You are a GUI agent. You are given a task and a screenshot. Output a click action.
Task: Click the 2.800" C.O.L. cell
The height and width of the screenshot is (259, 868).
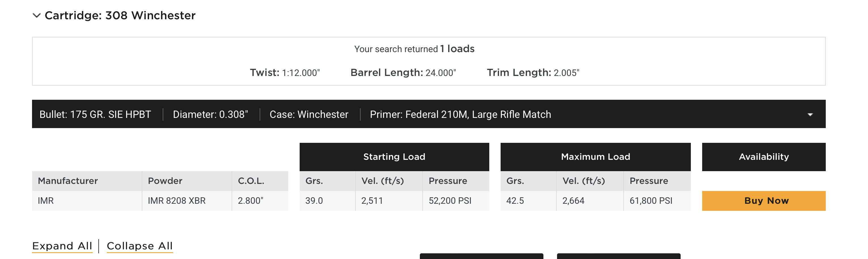[250, 201]
